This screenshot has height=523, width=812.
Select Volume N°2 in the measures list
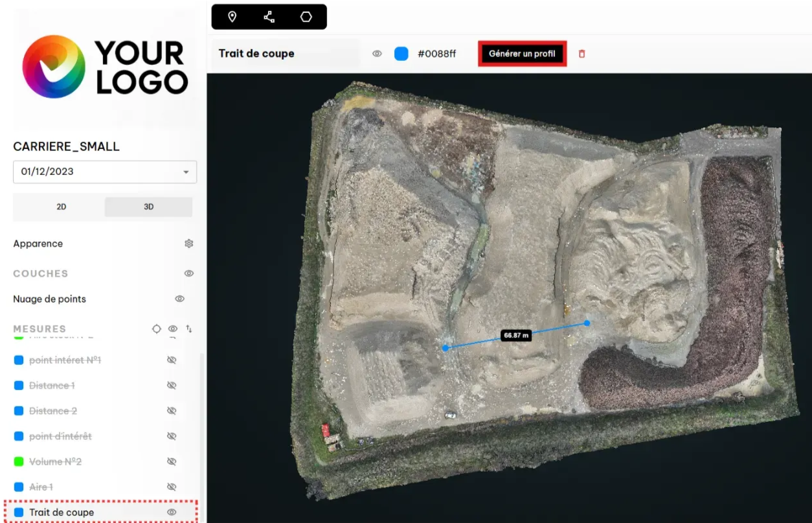pos(55,461)
